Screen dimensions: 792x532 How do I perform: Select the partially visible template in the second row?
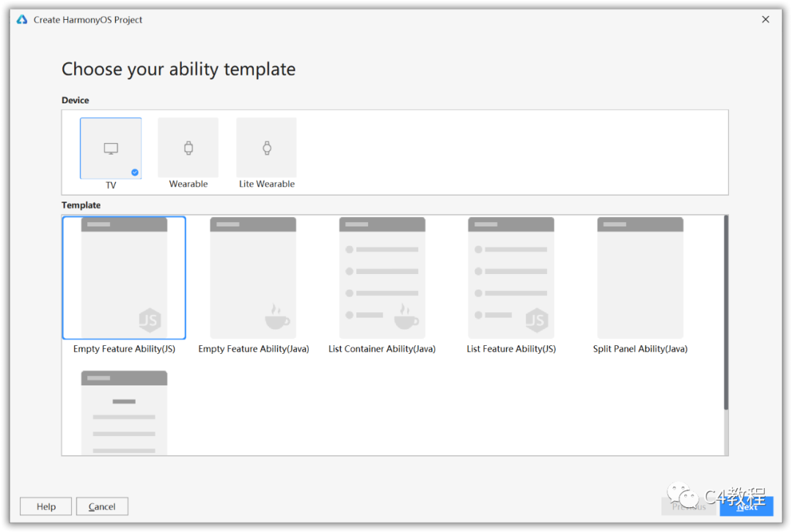(x=124, y=413)
